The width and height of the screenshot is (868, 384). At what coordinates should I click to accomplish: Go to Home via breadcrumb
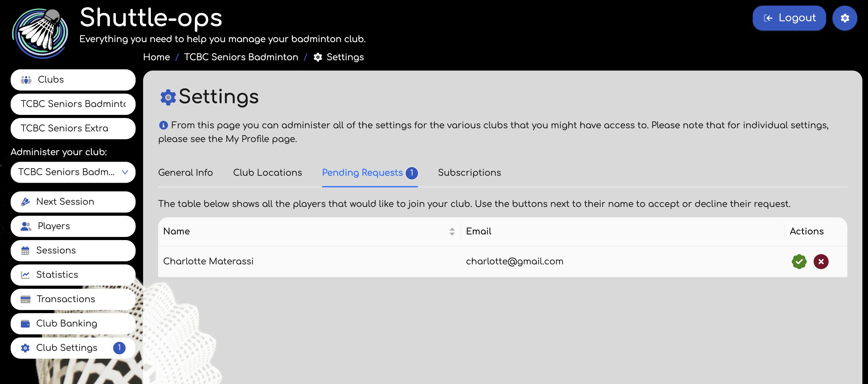click(156, 57)
